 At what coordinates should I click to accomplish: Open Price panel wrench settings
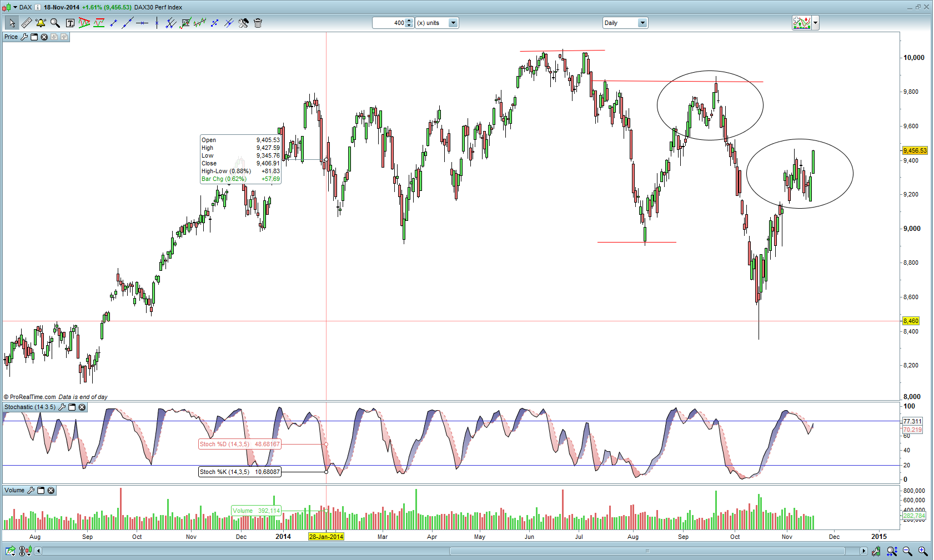tap(24, 37)
